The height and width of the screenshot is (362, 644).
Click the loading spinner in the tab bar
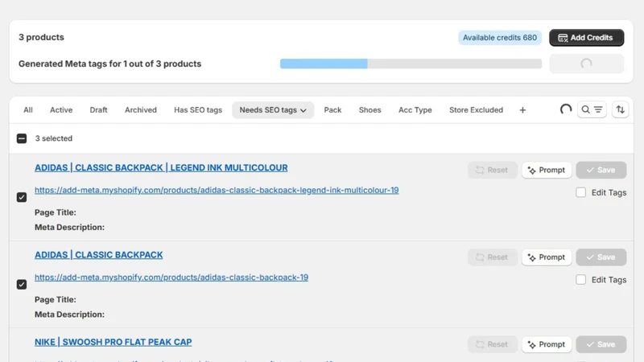coord(566,109)
